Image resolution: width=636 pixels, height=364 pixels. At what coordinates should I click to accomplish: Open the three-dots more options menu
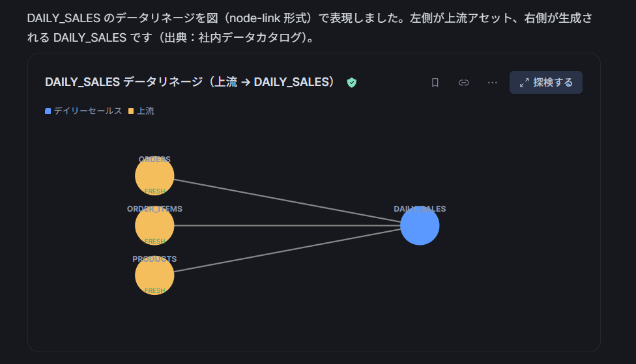pyautogui.click(x=493, y=83)
